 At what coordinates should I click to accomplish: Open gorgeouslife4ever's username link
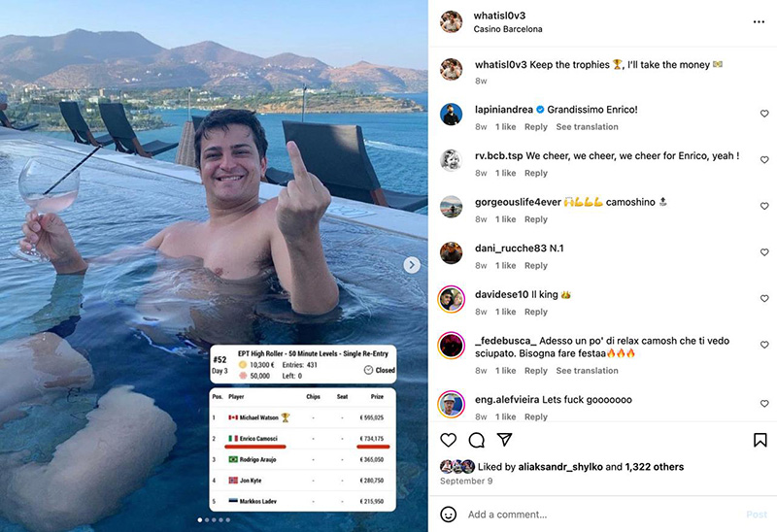pos(519,202)
